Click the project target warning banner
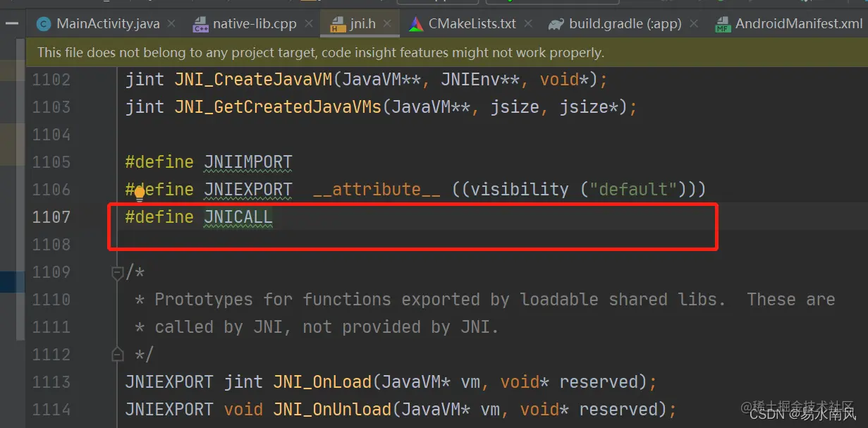The image size is (868, 428). [x=446, y=52]
